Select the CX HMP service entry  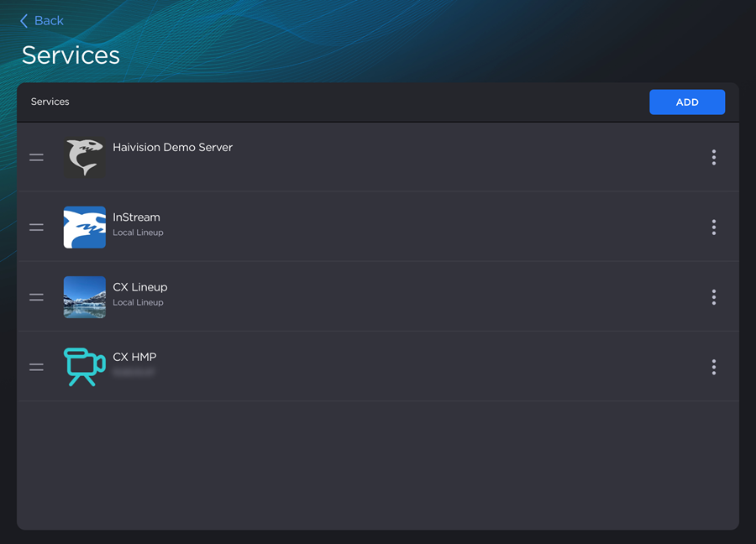click(336, 367)
